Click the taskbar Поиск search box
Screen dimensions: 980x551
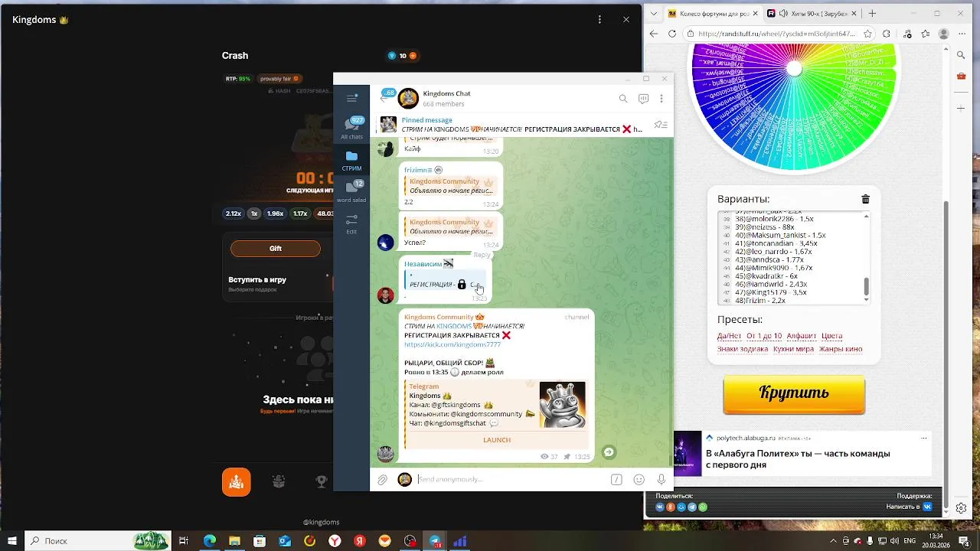point(99,541)
